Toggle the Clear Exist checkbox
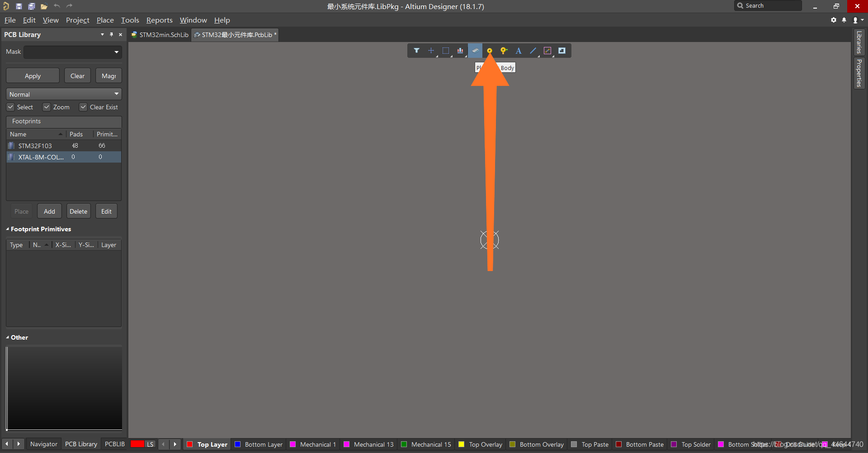Image resolution: width=868 pixels, height=453 pixels. 83,107
